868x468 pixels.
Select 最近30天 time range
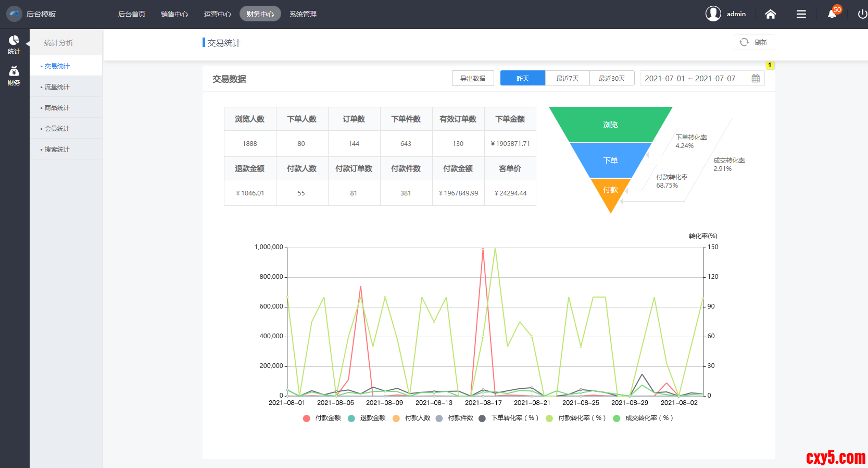pos(611,78)
